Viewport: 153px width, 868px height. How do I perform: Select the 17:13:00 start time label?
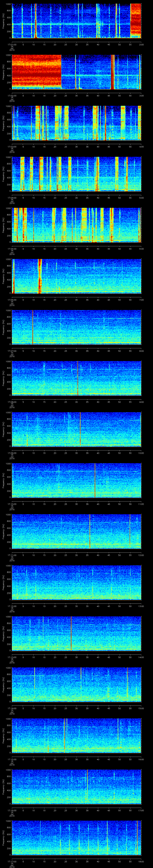coord(12,657)
